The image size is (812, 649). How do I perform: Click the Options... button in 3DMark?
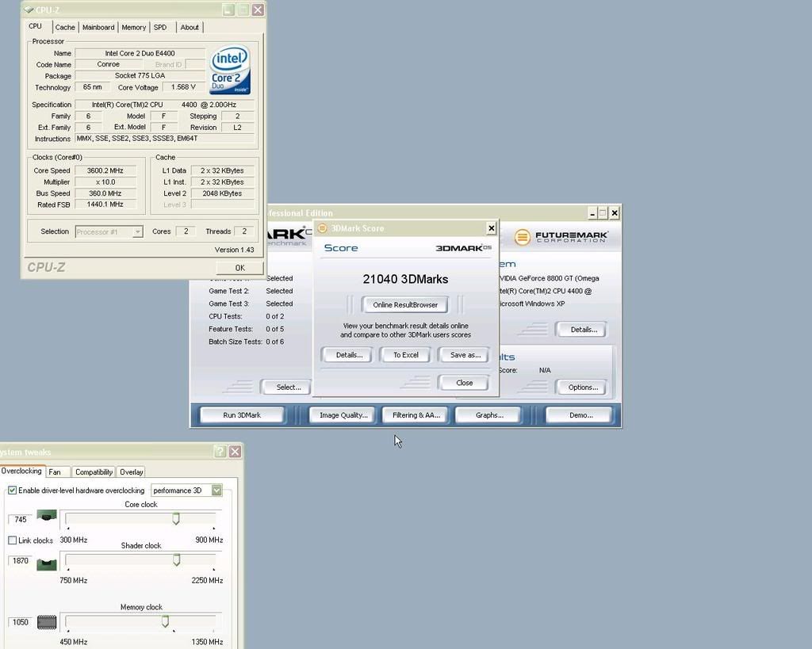(583, 387)
